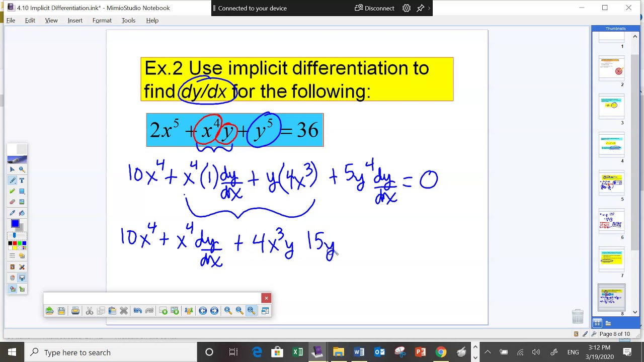Click the Zoom Out magnifier on floating toolbar

(x=239, y=311)
